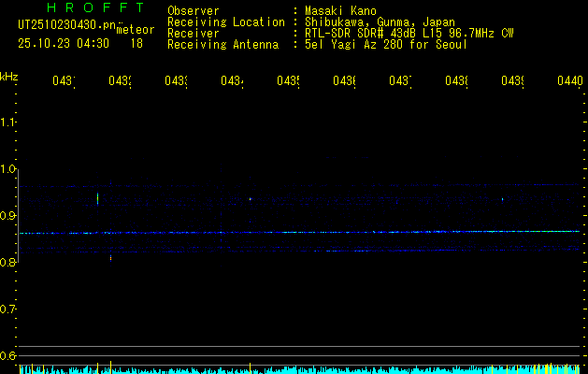Select the green meteor label text
This screenshot has width=588, height=374.
(x=136, y=30)
